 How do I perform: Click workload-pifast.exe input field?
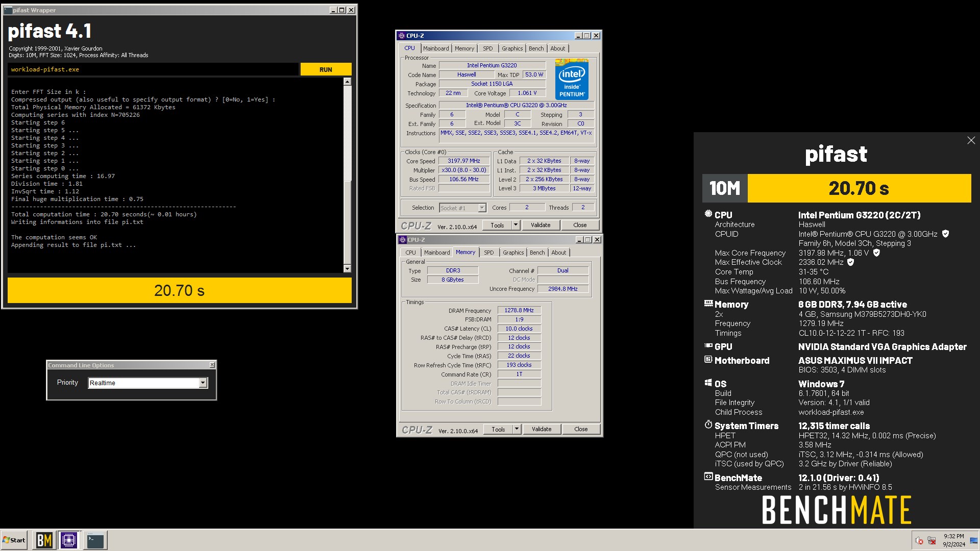tap(153, 69)
